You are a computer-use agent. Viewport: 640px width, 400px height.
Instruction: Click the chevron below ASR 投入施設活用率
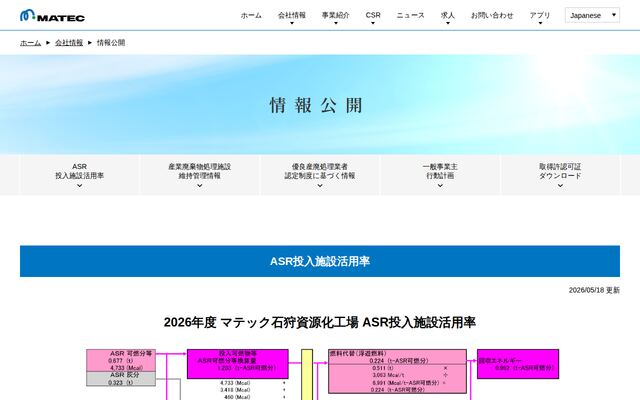[80, 186]
